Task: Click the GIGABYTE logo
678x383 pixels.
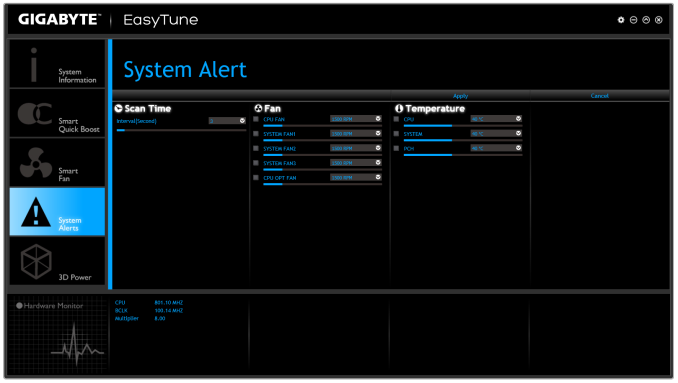Action: coord(59,19)
